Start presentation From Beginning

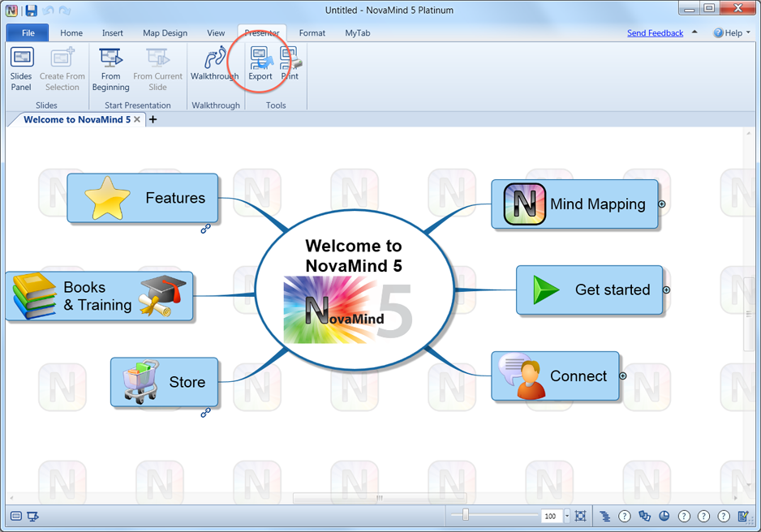pyautogui.click(x=110, y=70)
